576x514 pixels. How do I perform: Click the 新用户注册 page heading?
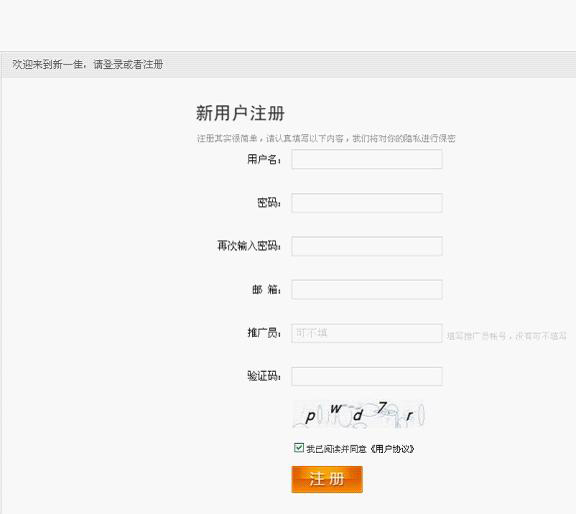[240, 113]
